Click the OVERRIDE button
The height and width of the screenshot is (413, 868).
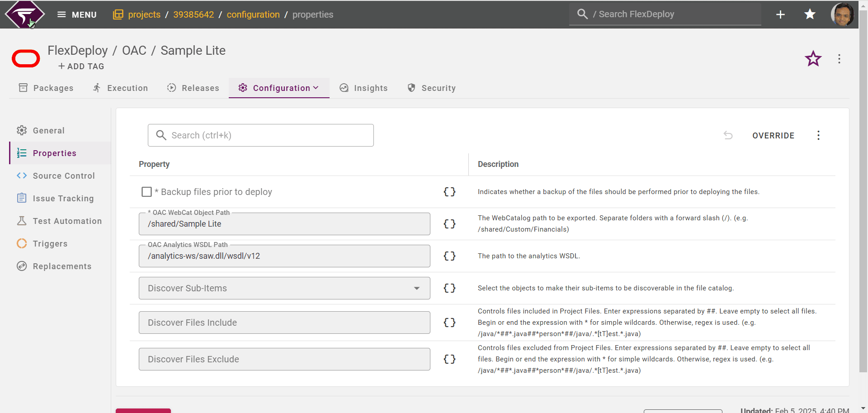773,136
